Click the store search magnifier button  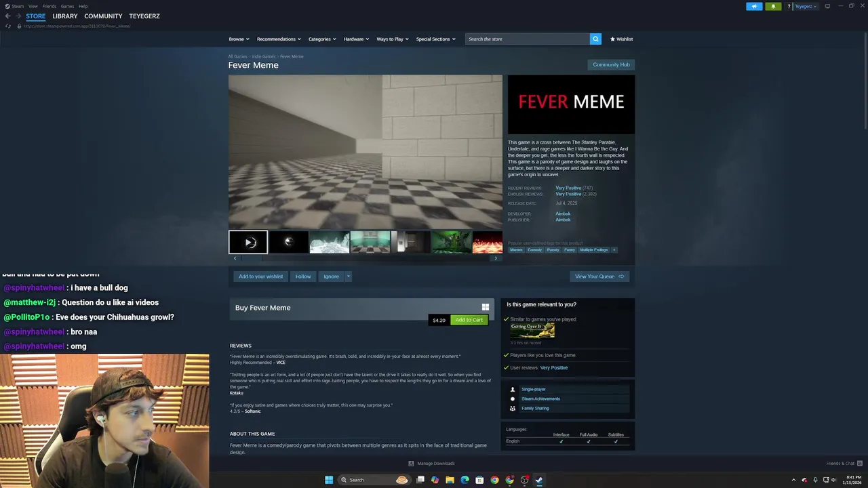(x=595, y=39)
